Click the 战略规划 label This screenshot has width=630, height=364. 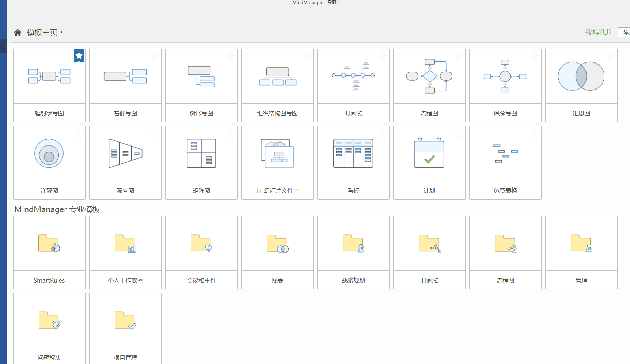pyautogui.click(x=353, y=281)
